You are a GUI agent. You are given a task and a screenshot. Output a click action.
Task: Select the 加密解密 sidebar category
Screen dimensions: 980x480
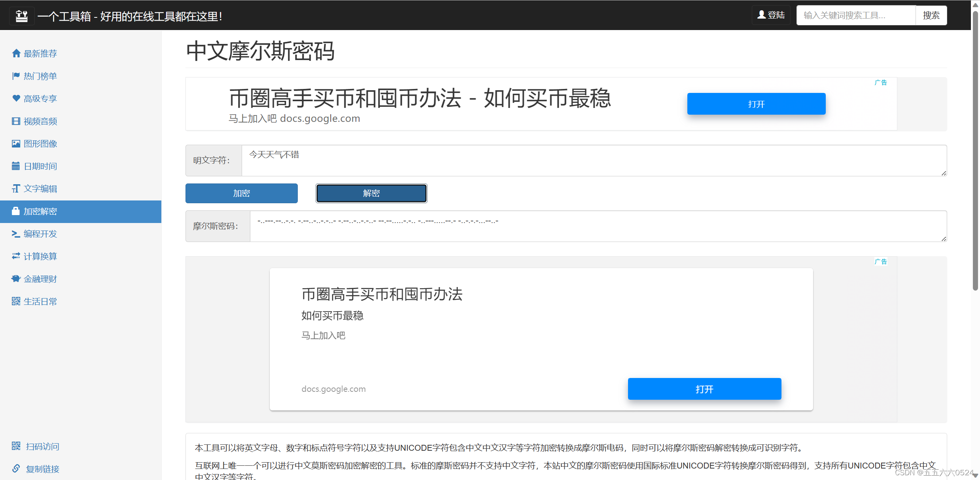tap(40, 211)
